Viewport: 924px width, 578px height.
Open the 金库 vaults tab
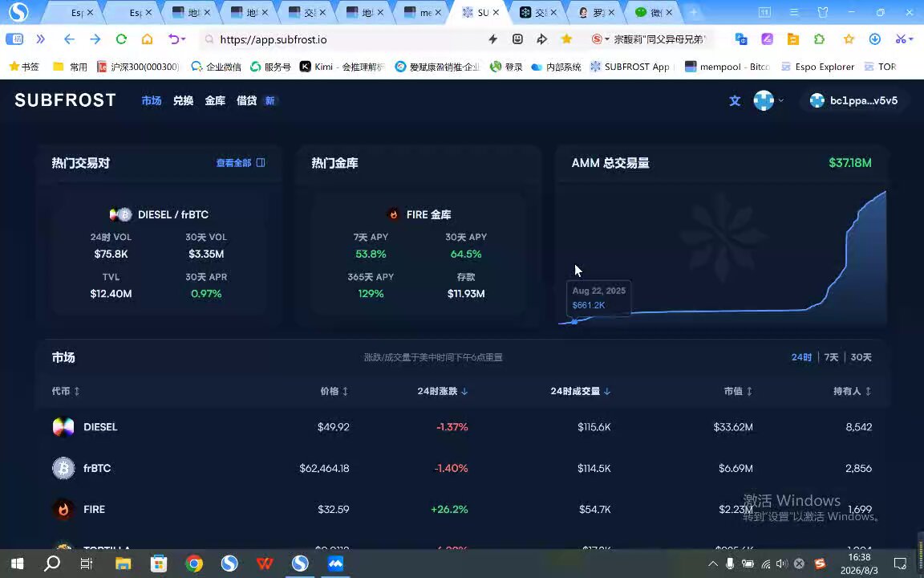tap(215, 100)
